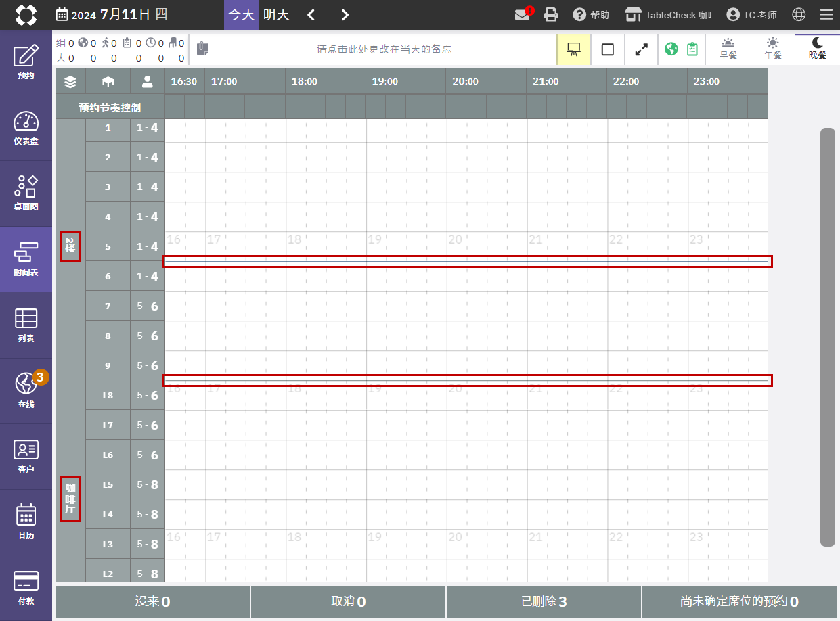Click the person capacity column header icon
This screenshot has height=621, width=840.
[148, 81]
